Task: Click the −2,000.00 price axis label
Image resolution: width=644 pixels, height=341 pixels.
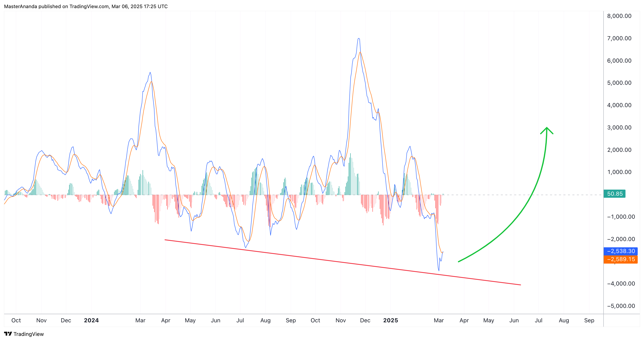Action: coord(621,239)
